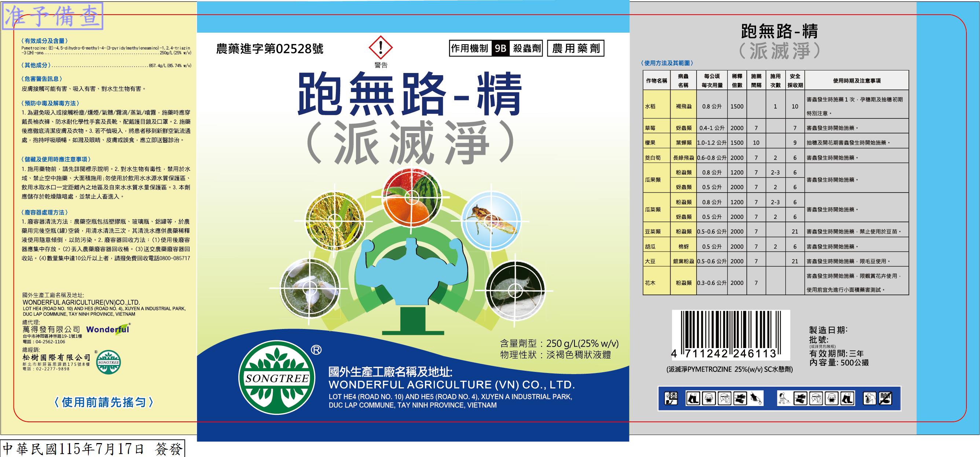Image resolution: width=980 pixels, height=457 pixels.
Task: Click the 萬得發有限公司 agent name
Action: pyautogui.click(x=52, y=329)
